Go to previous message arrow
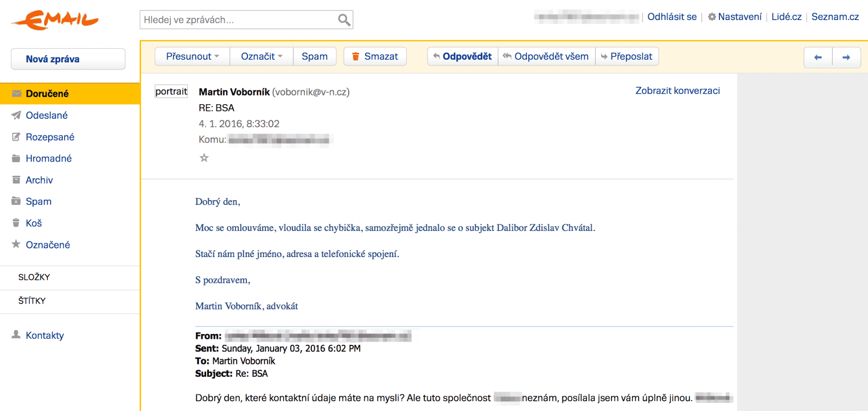The height and width of the screenshot is (411, 868). [x=818, y=57]
